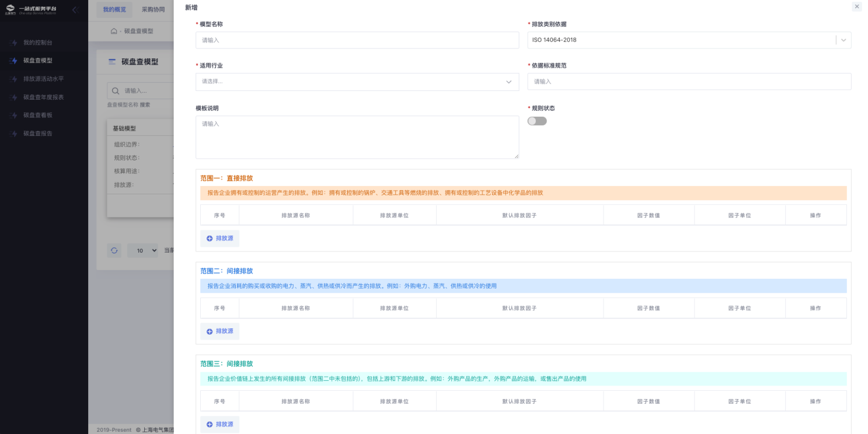This screenshot has height=434, width=868.
Task: Click the refresh icon below the model card
Action: (x=114, y=250)
